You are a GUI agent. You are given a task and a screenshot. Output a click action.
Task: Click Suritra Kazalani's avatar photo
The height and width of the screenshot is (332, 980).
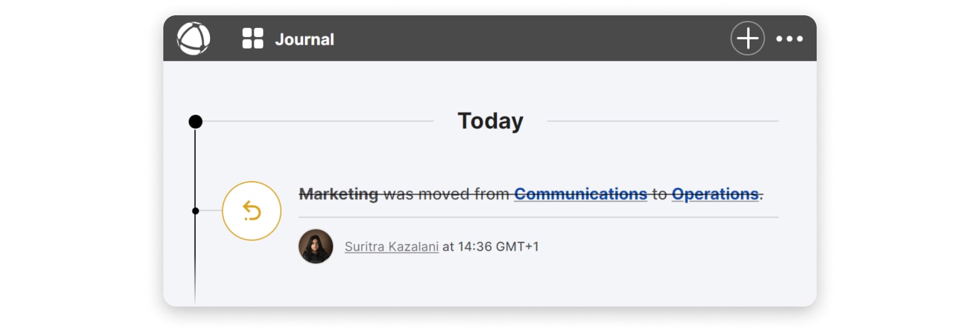click(316, 247)
